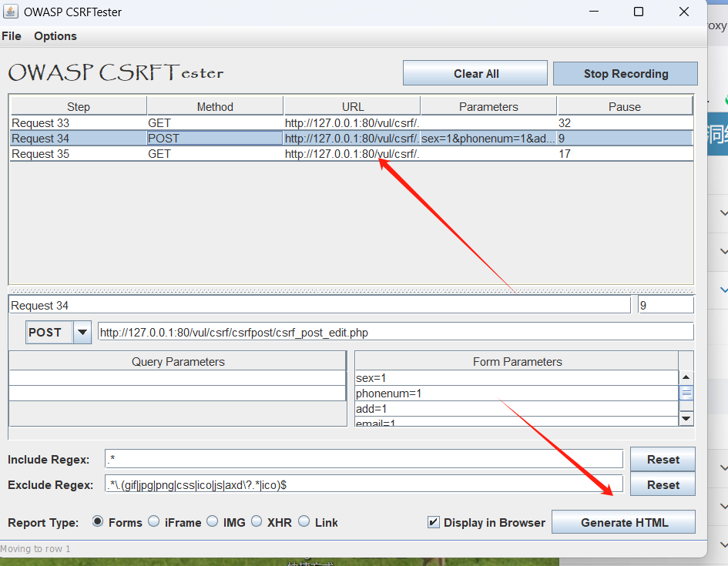Viewport: 728px width, 566px height.
Task: Click the URL cell of Request 34
Action: click(352, 139)
